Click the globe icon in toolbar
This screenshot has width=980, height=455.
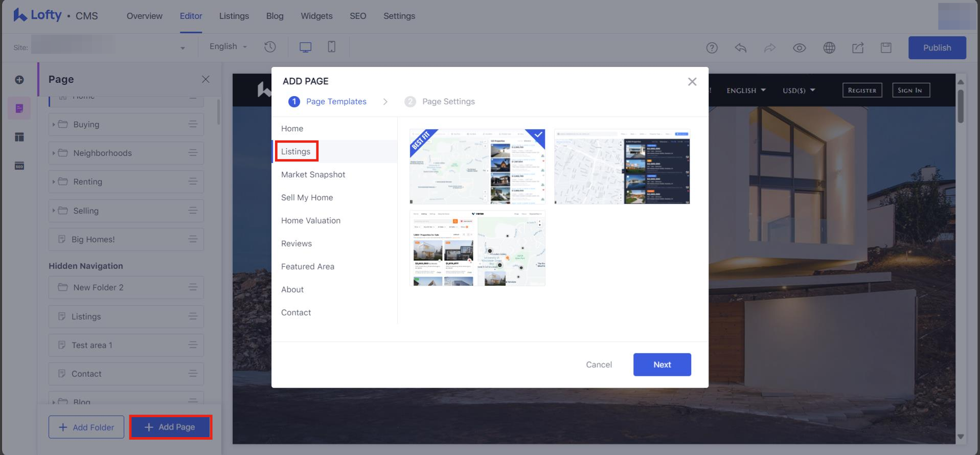tap(829, 48)
